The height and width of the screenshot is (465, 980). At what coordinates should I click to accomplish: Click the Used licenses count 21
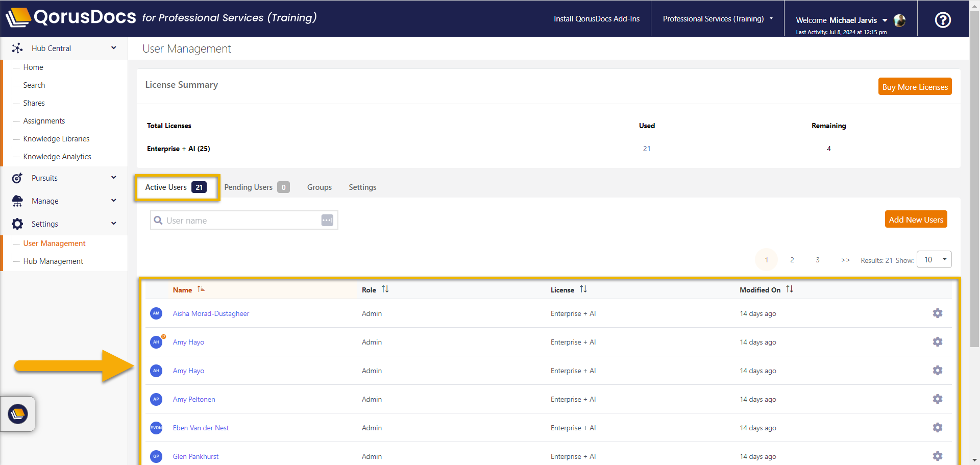click(x=647, y=149)
